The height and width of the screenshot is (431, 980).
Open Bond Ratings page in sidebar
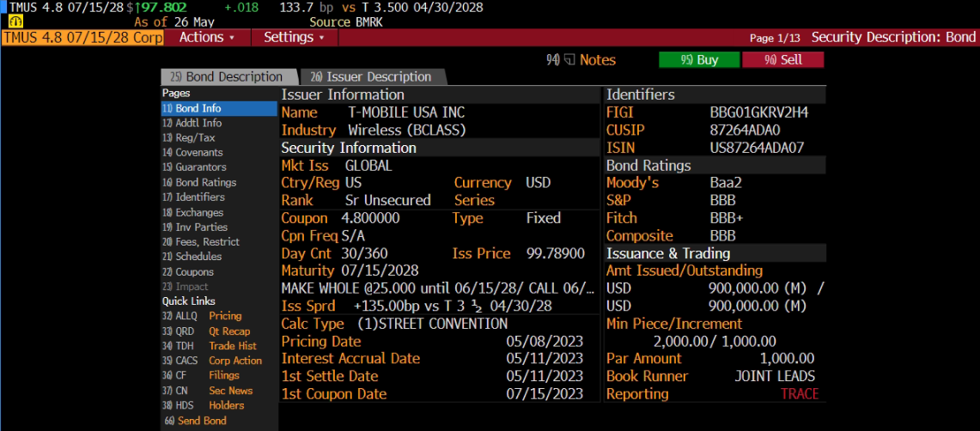[x=199, y=182]
